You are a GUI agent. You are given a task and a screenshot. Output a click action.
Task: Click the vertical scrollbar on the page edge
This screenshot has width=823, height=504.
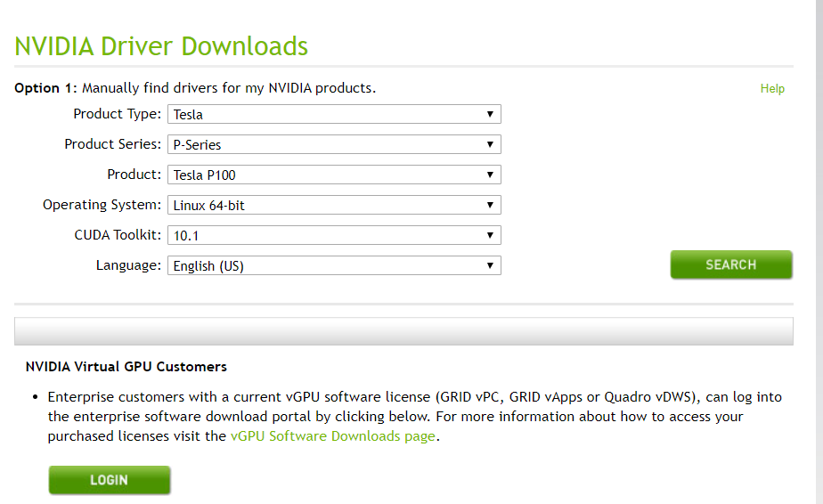pos(819,252)
